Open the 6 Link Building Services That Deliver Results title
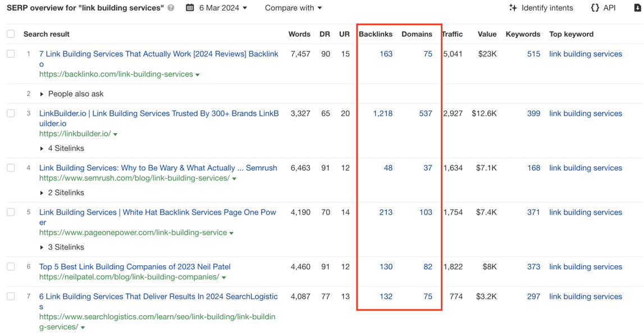Image resolution: width=644 pixels, height=336 pixels. click(x=158, y=301)
